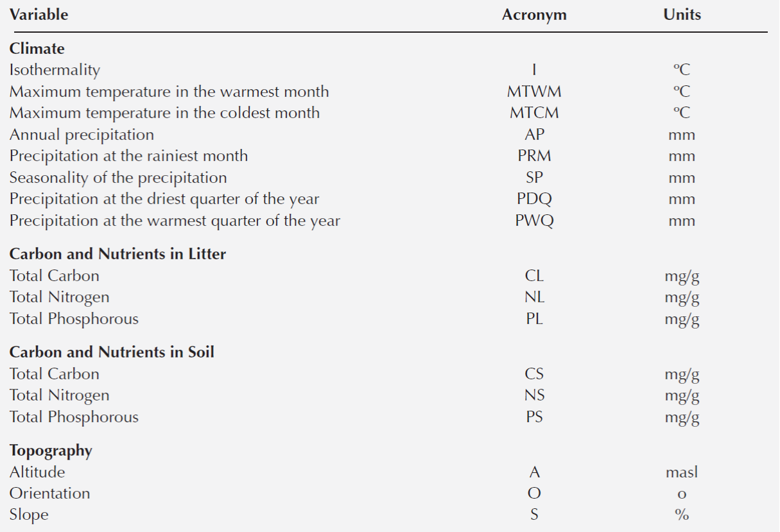Click the Units column header
Screen dimensions: 780x532
pos(682,15)
